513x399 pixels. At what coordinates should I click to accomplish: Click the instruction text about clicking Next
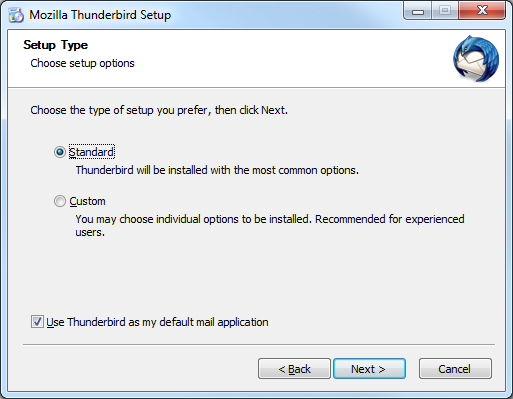pyautogui.click(x=159, y=110)
